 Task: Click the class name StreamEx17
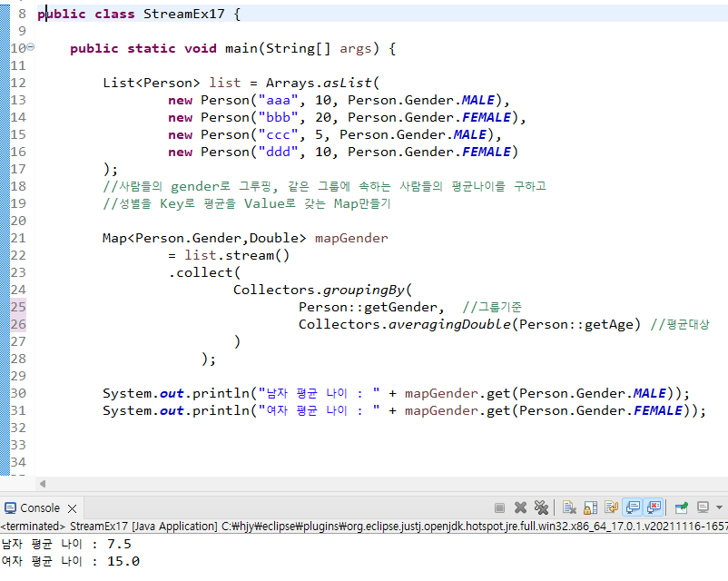(x=184, y=14)
